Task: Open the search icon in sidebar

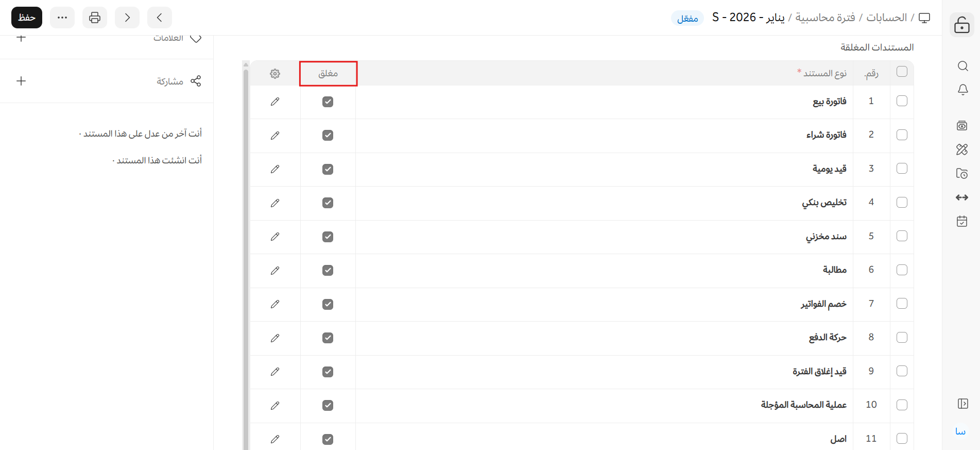Action: (962, 66)
